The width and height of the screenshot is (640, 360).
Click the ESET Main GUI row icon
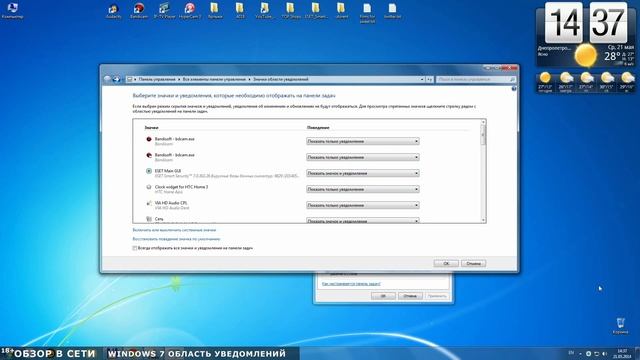coord(149,171)
